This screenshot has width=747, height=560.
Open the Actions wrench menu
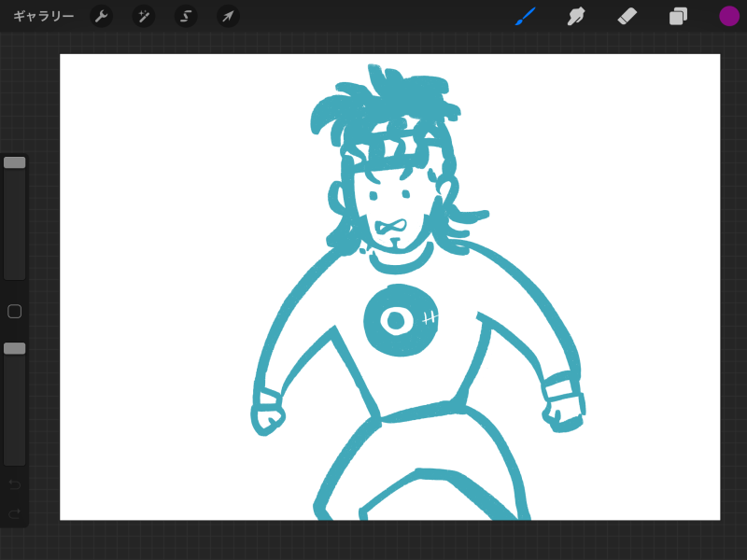click(x=101, y=16)
